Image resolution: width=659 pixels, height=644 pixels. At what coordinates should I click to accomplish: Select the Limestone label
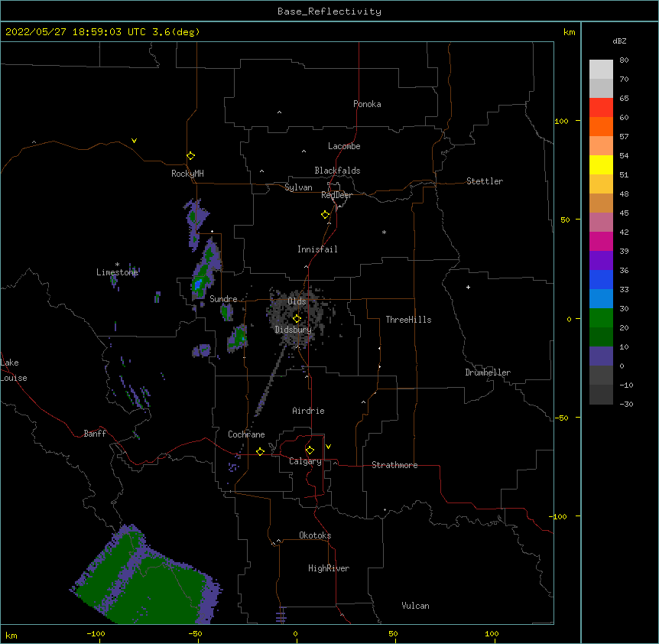pyautogui.click(x=117, y=272)
